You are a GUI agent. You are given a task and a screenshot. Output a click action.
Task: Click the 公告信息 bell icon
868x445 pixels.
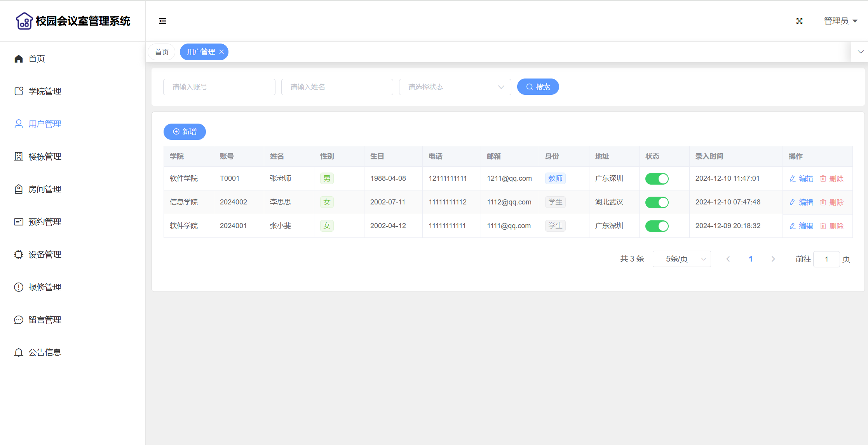coord(19,352)
